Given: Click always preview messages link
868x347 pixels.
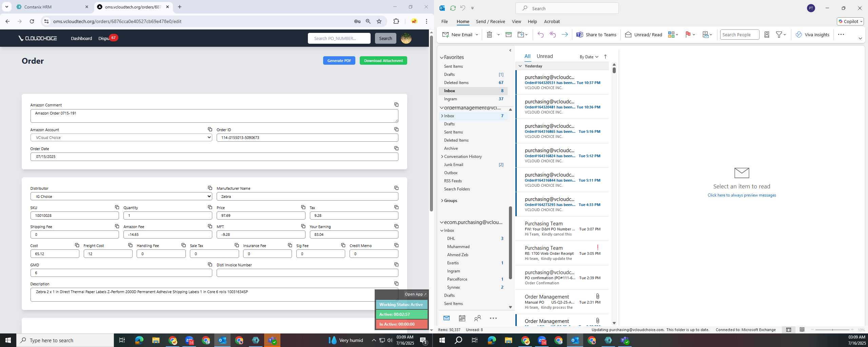Looking at the screenshot, I should pyautogui.click(x=742, y=195).
